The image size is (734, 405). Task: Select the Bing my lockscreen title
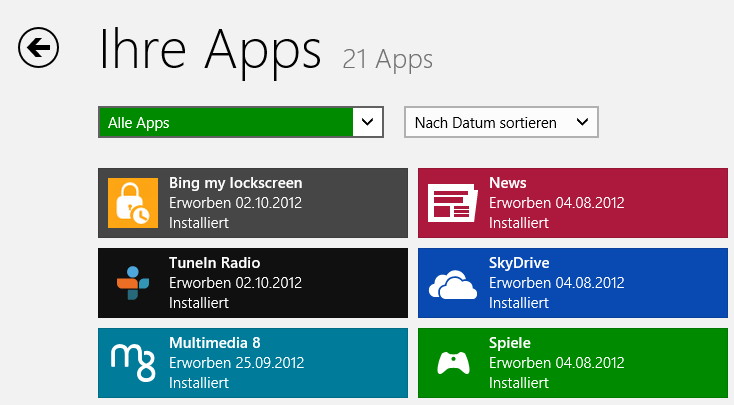coord(235,183)
